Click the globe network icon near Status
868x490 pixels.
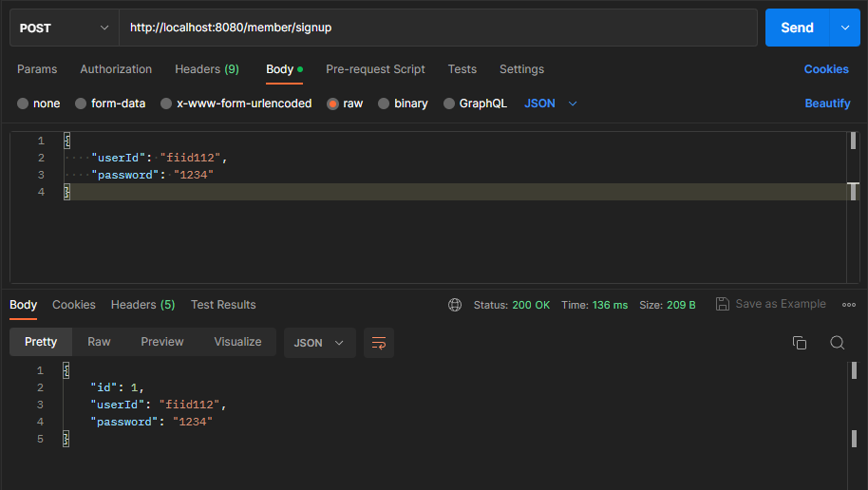[x=455, y=305]
